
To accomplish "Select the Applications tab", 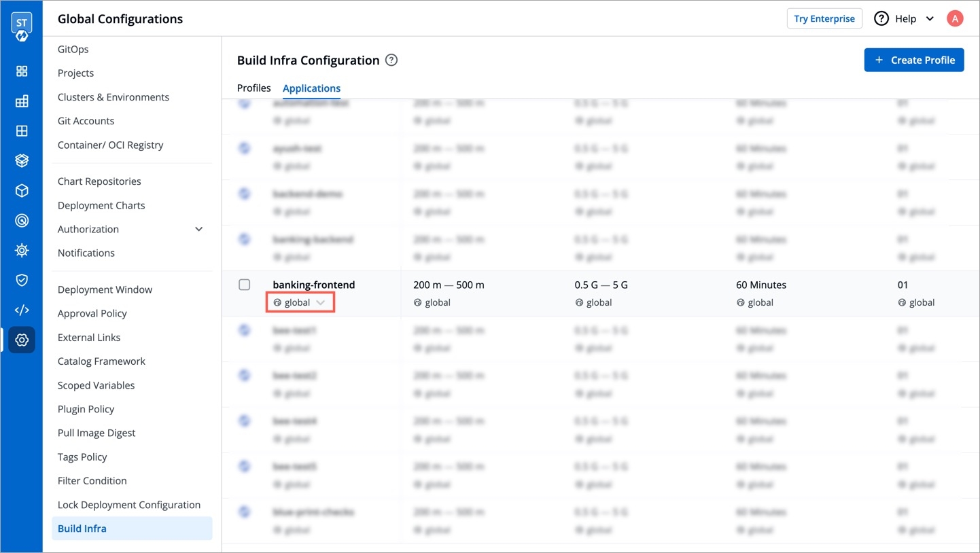I will 311,88.
